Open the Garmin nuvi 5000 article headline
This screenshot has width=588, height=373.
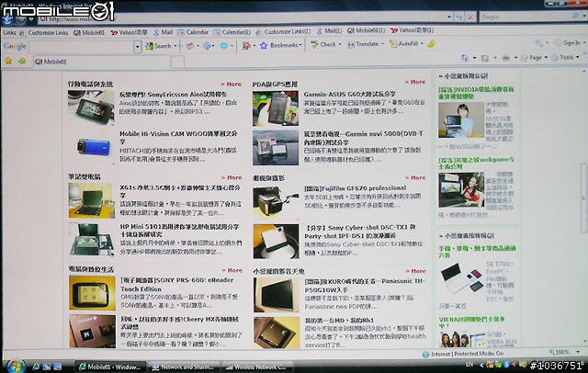364,138
